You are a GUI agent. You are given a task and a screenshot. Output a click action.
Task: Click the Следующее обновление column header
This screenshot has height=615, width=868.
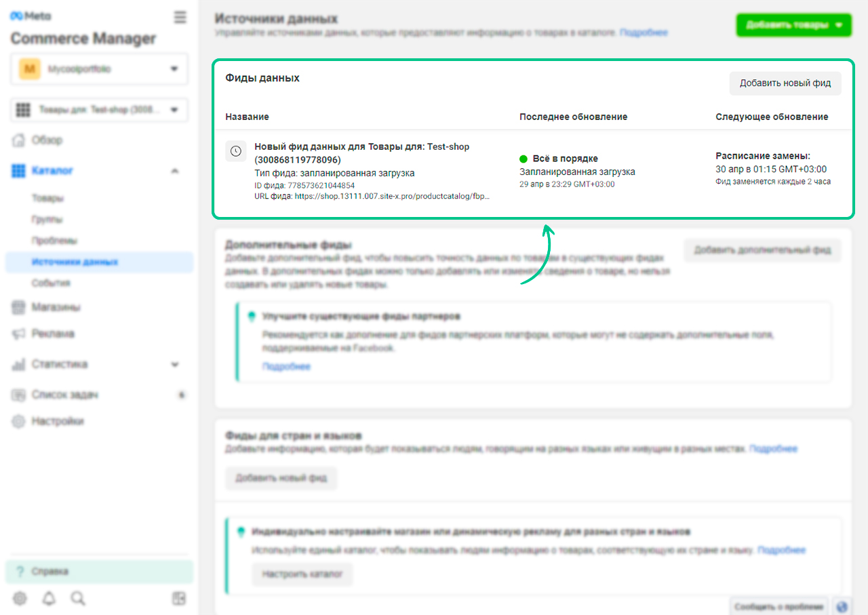click(772, 117)
